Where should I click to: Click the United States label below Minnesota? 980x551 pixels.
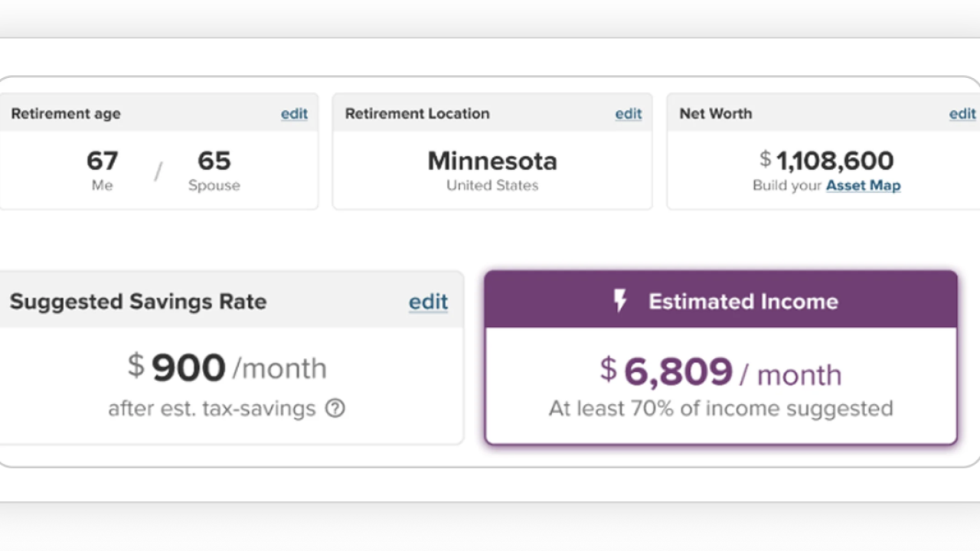click(x=492, y=185)
